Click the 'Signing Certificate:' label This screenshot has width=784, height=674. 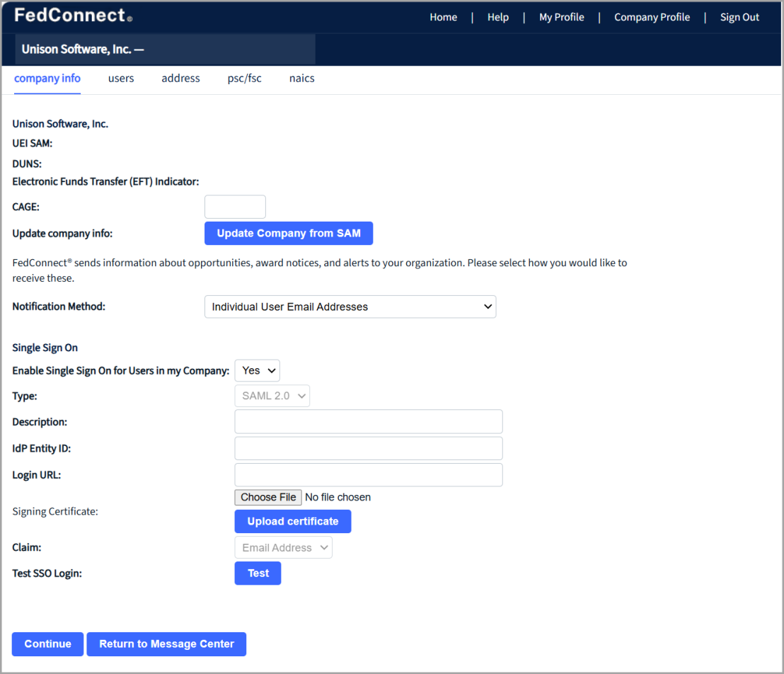pyautogui.click(x=55, y=511)
